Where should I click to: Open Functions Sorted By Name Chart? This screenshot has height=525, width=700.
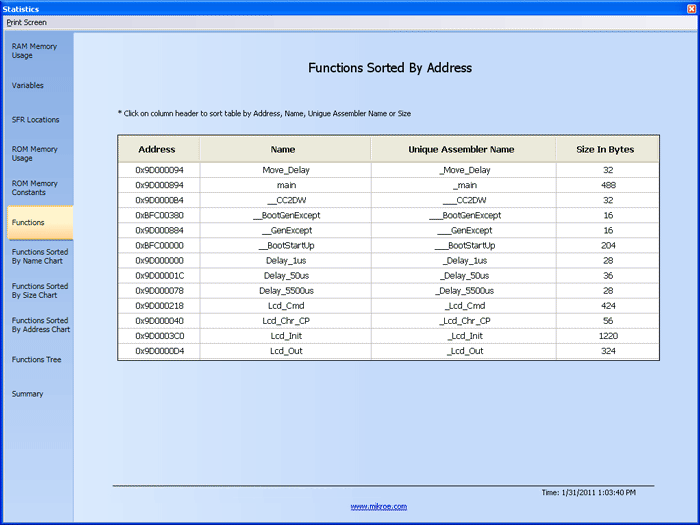point(40,256)
